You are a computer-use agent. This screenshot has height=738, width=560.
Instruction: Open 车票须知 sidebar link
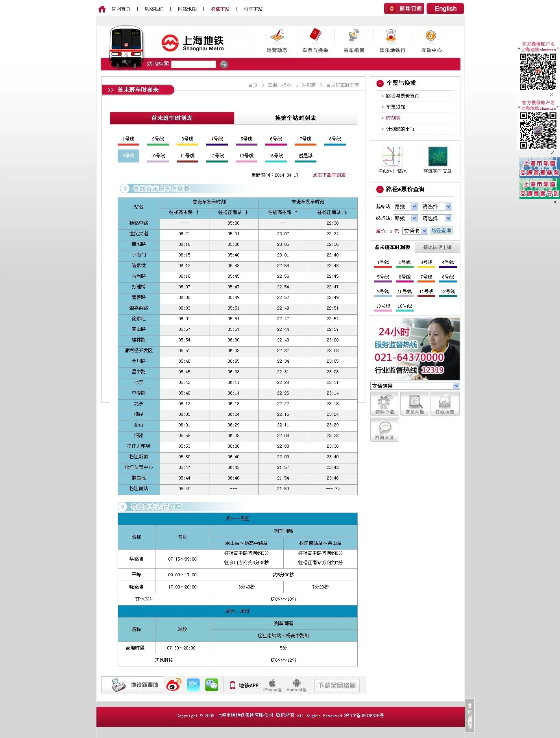click(396, 107)
